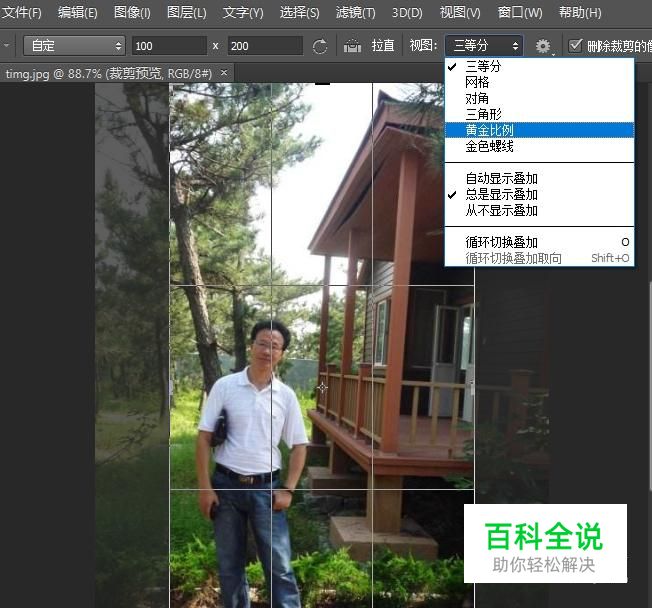
Task: Click cycle overlay (循环切换叠加) command
Action: (501, 242)
